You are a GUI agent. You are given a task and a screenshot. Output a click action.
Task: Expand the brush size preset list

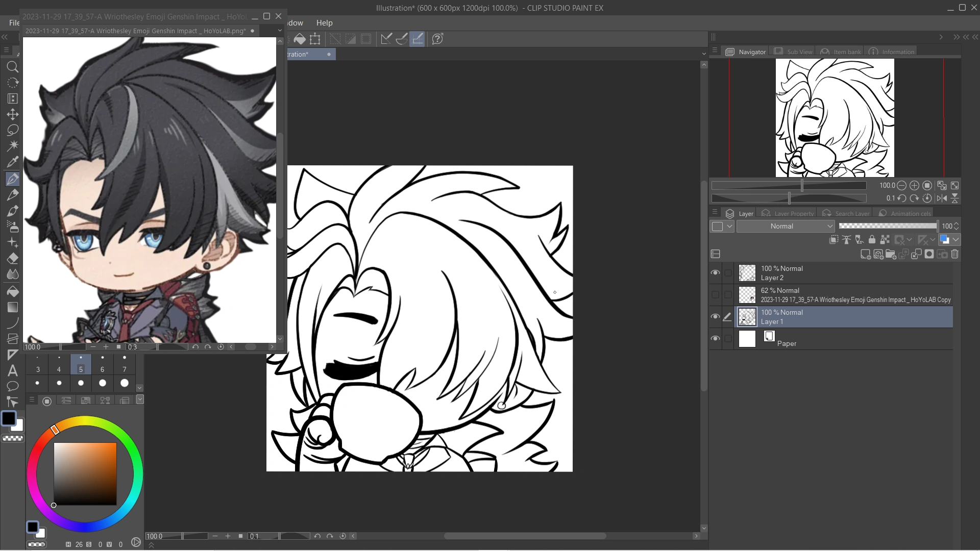tap(139, 388)
